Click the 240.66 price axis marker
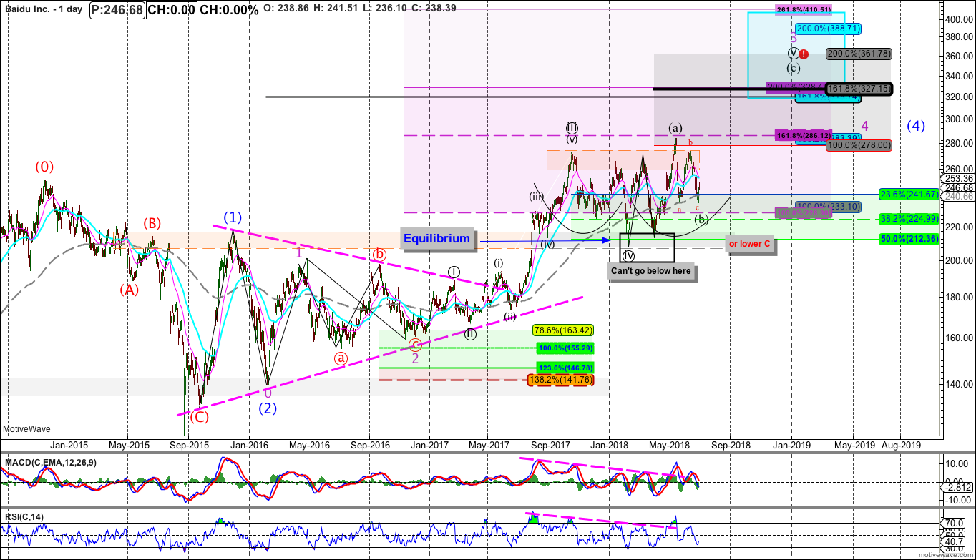 [960, 197]
